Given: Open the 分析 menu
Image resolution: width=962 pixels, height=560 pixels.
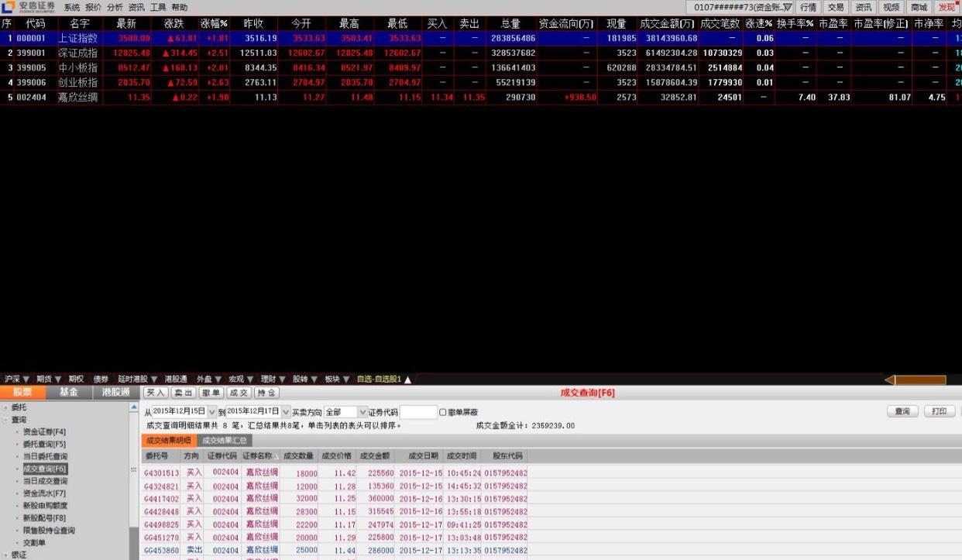Looking at the screenshot, I should coord(115,7).
